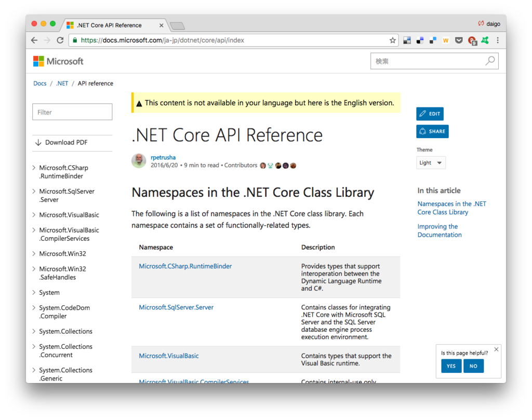The height and width of the screenshot is (420, 532).
Task: Expand Microsoft.Win32.SafeHandles tree node
Action: coord(34,268)
